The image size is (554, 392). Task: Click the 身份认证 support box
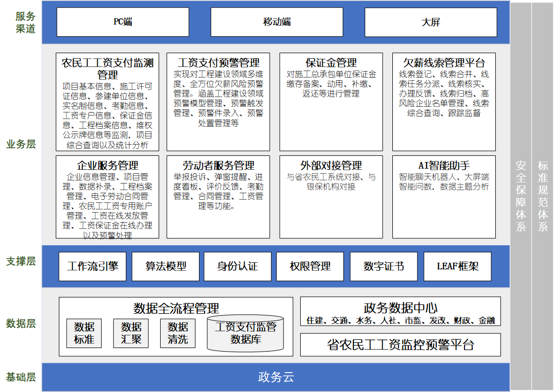(x=237, y=266)
